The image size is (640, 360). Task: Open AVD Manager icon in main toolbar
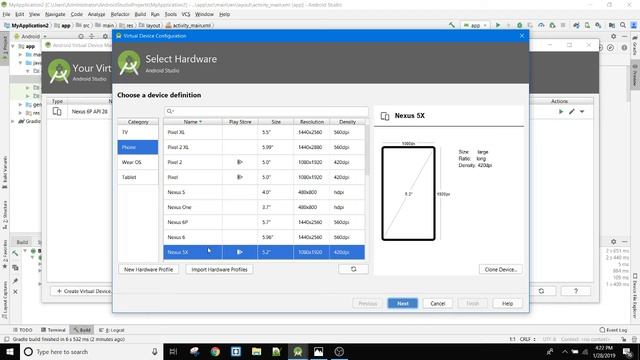click(587, 25)
